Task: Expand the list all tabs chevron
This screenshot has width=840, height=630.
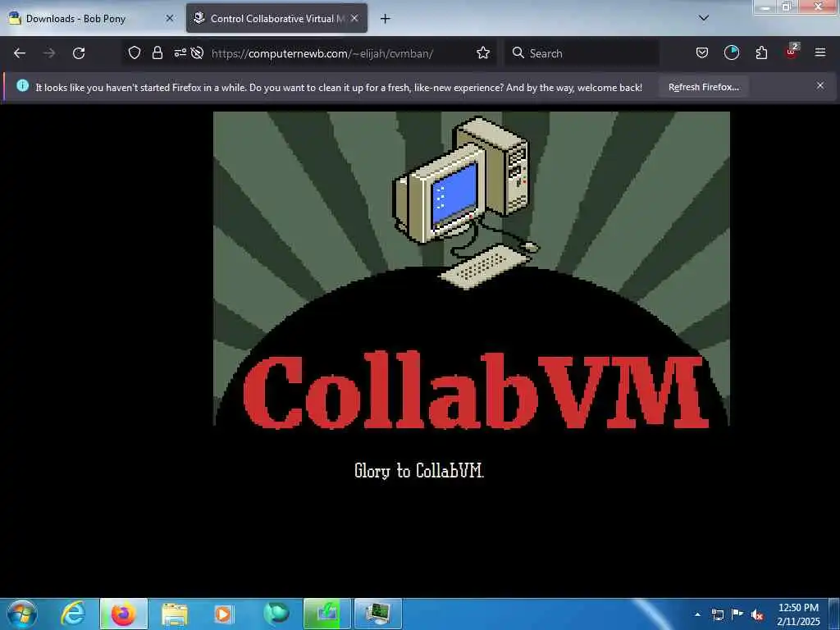Action: 704,18
